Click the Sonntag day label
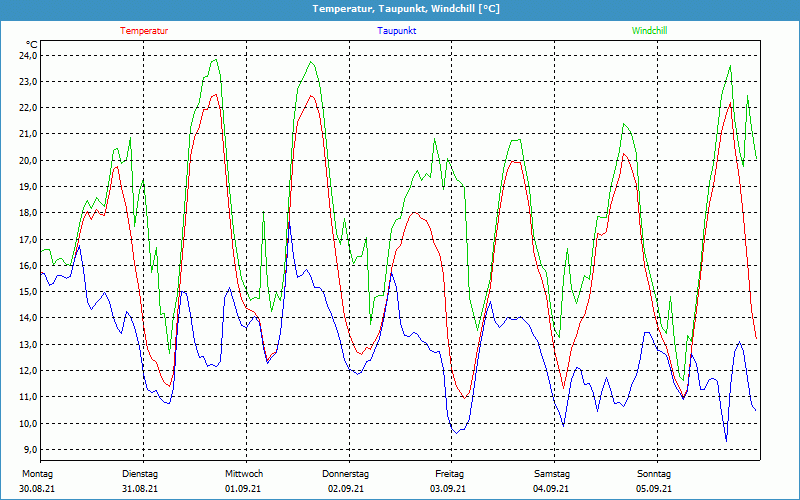The image size is (800, 500). tap(654, 474)
